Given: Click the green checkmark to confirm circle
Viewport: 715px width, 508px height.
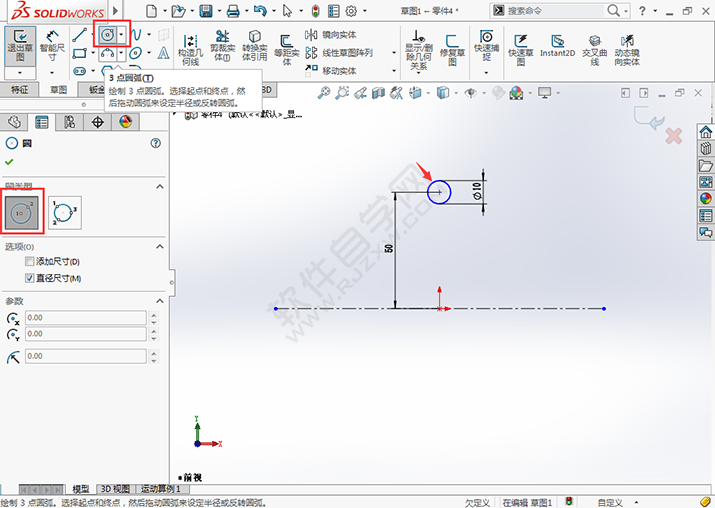Looking at the screenshot, I should tap(11, 162).
